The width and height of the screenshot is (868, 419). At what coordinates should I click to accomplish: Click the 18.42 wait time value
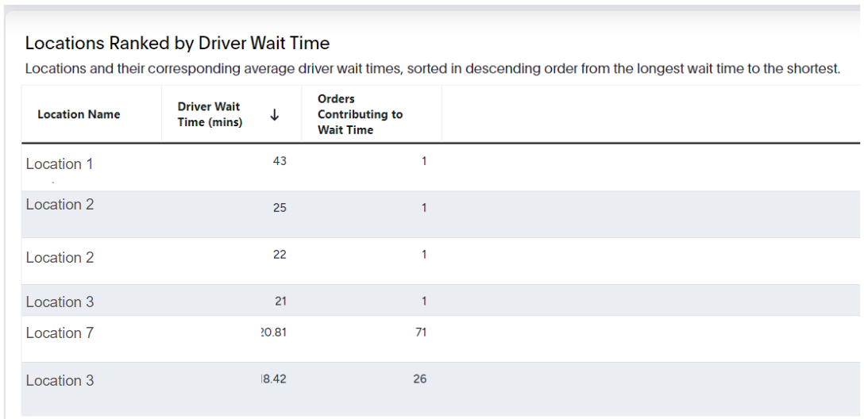pyautogui.click(x=273, y=379)
